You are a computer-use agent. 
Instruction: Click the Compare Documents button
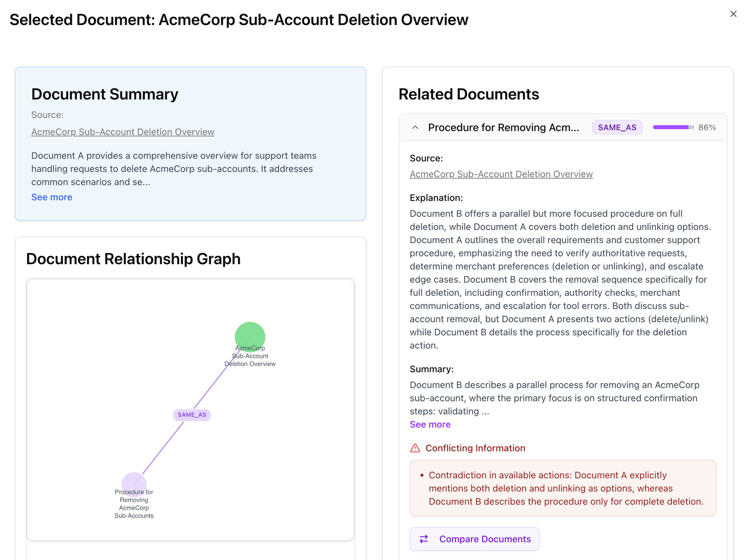coord(474,539)
